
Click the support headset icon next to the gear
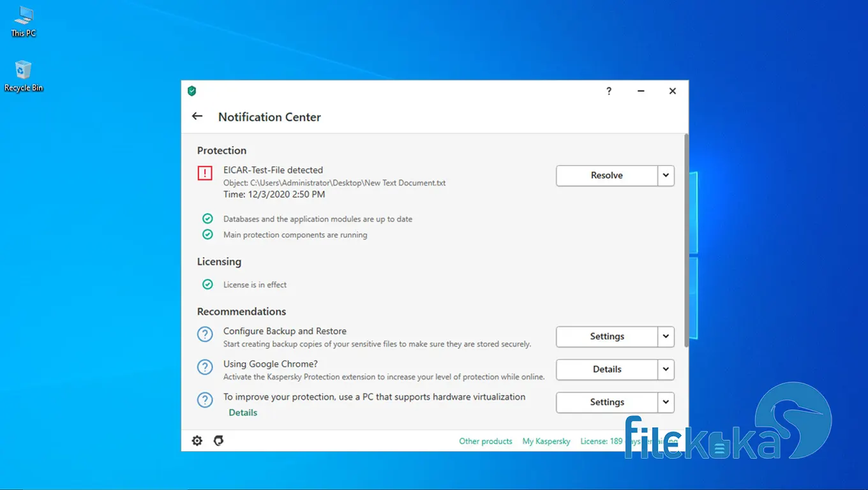pos(218,441)
